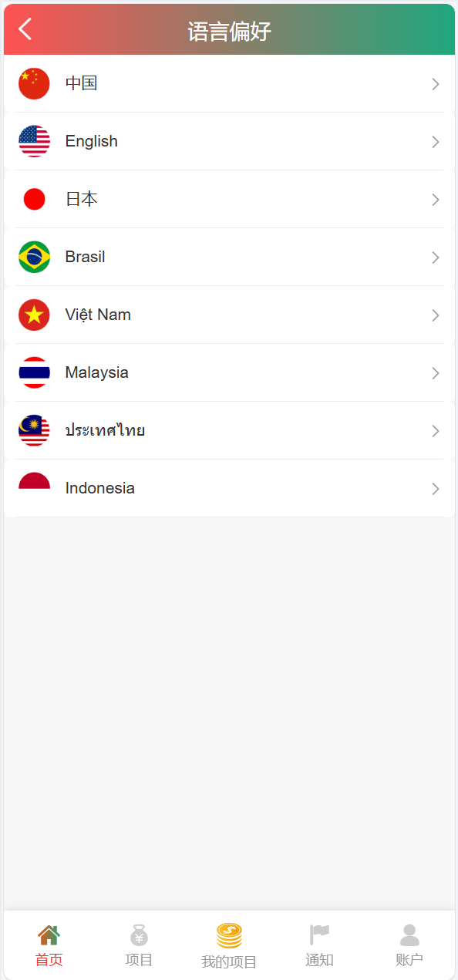Click the flag icon beside ประเทศไทย
Image resolution: width=458 pixels, height=980 pixels.
(34, 430)
